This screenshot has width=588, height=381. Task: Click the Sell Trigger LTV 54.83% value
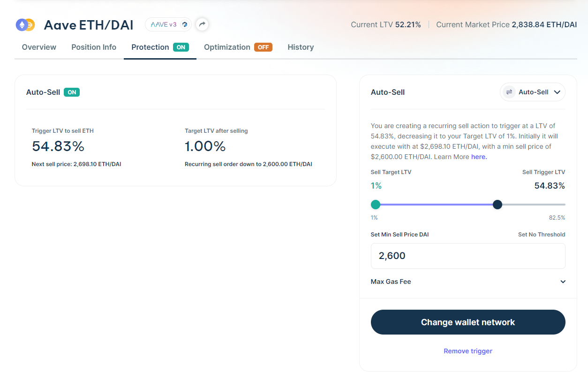pyautogui.click(x=550, y=186)
